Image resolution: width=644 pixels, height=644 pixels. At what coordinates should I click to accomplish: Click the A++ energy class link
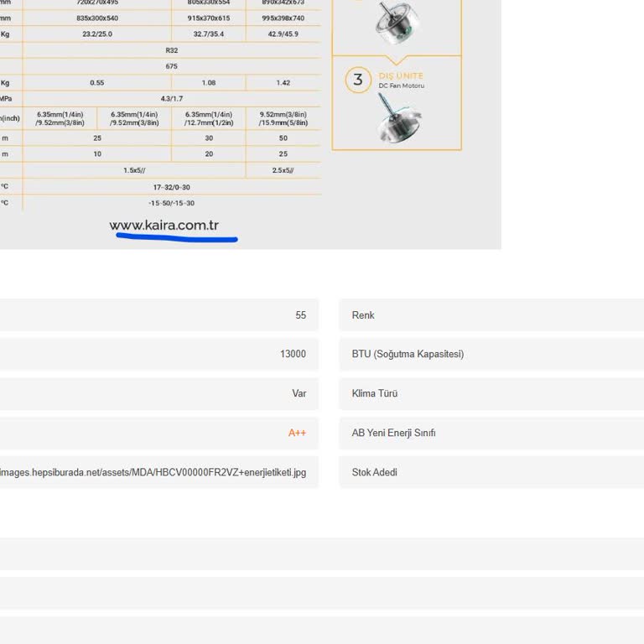pyautogui.click(x=297, y=433)
